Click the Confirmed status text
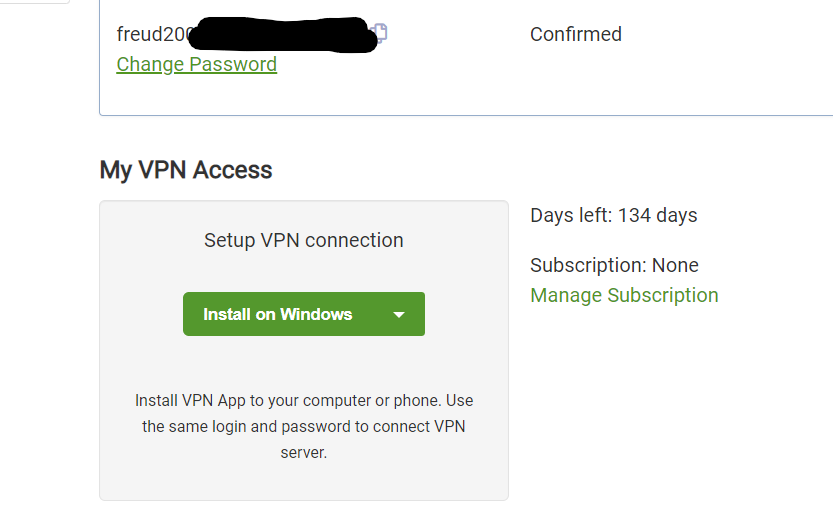833x507 pixels. (x=575, y=34)
